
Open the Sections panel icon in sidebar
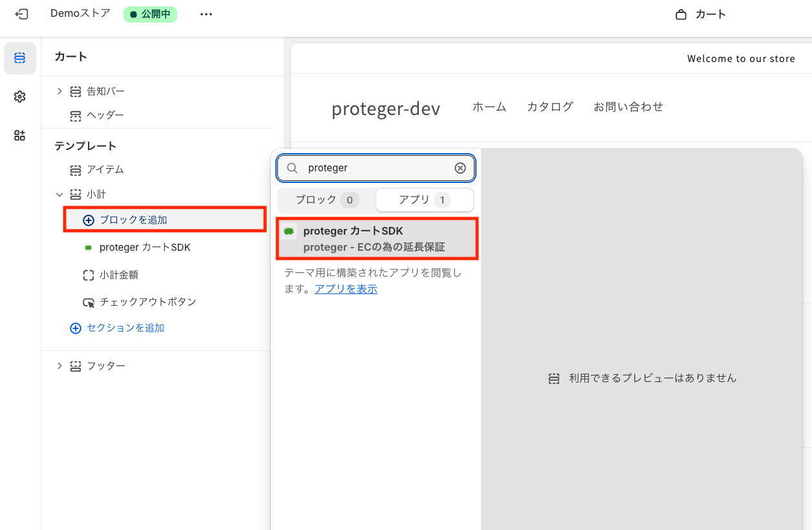(20, 58)
